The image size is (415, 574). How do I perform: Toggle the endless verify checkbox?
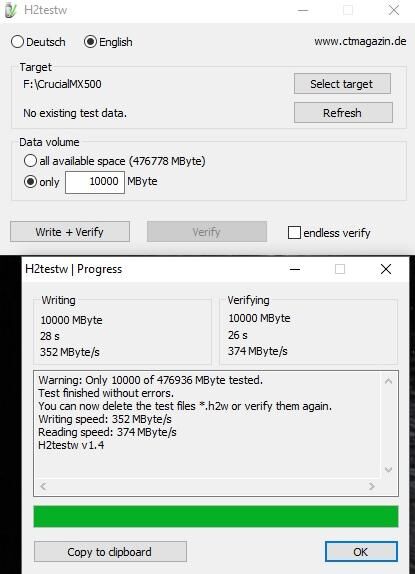pyautogui.click(x=329, y=232)
